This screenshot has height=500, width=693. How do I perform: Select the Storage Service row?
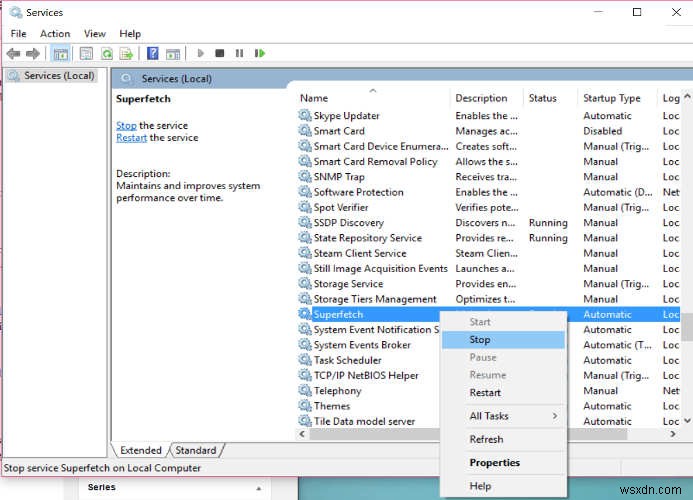coord(488,283)
